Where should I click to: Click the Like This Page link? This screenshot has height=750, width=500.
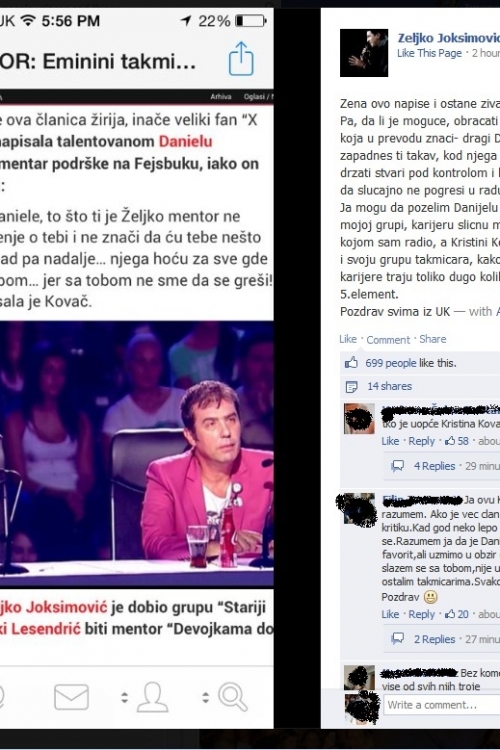point(430,53)
